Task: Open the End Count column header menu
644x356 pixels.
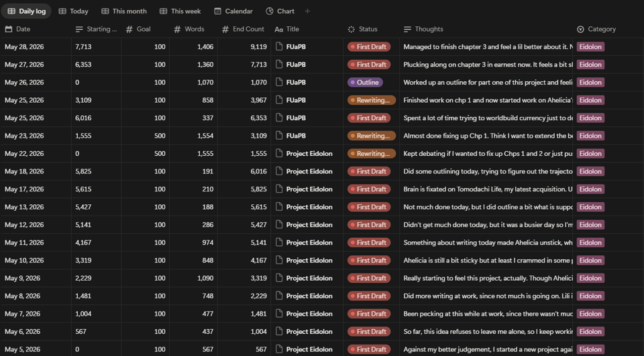Action: tap(244, 29)
